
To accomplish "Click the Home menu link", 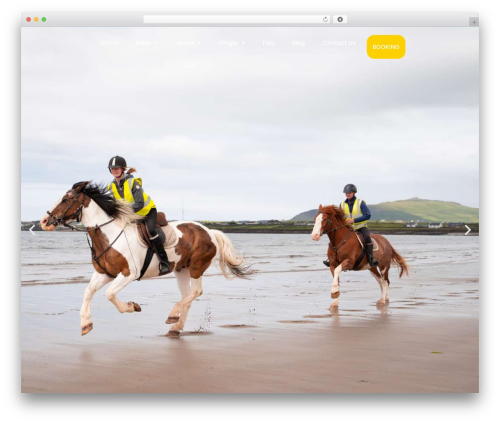I will pos(109,43).
